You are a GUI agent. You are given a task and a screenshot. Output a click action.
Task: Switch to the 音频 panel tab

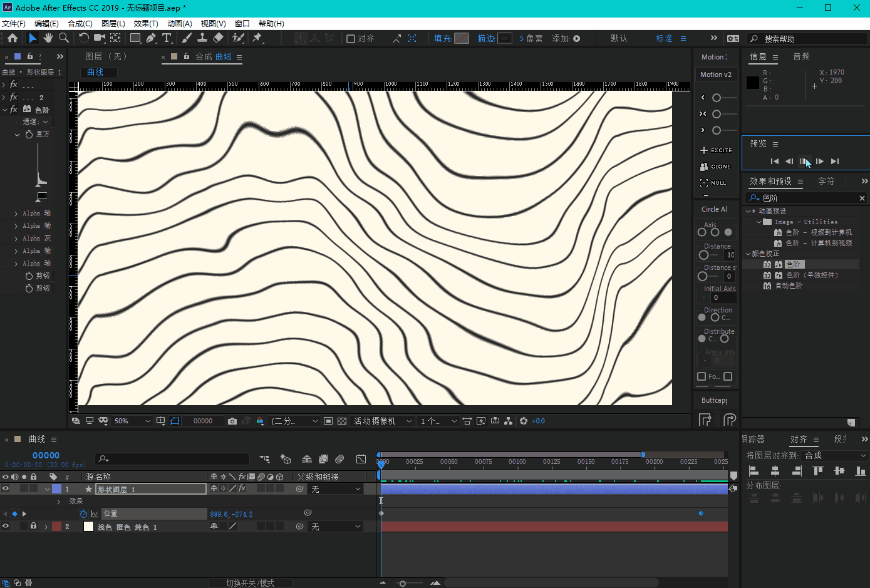point(801,56)
